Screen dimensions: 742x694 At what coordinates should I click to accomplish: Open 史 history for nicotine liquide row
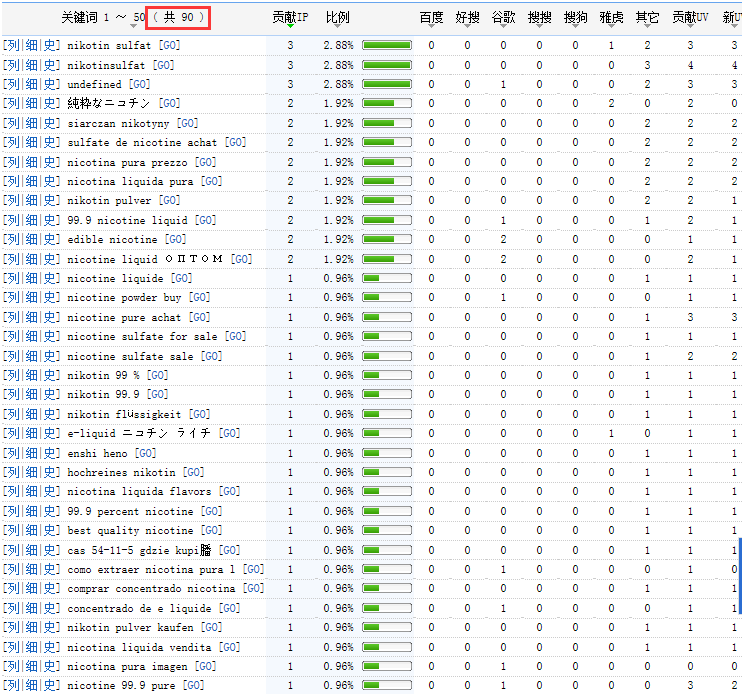51,279
